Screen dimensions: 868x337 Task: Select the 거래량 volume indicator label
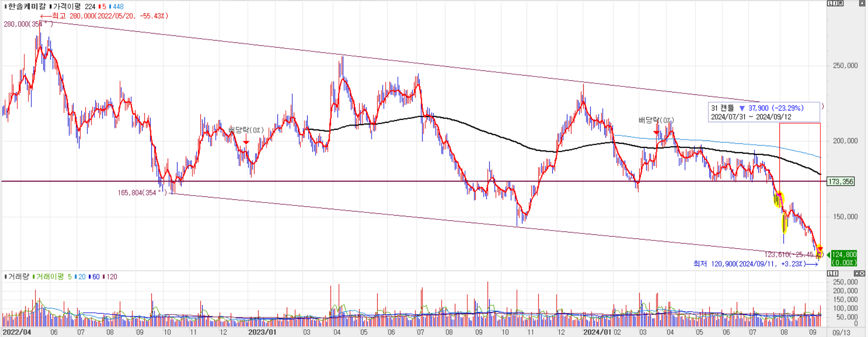(x=19, y=276)
